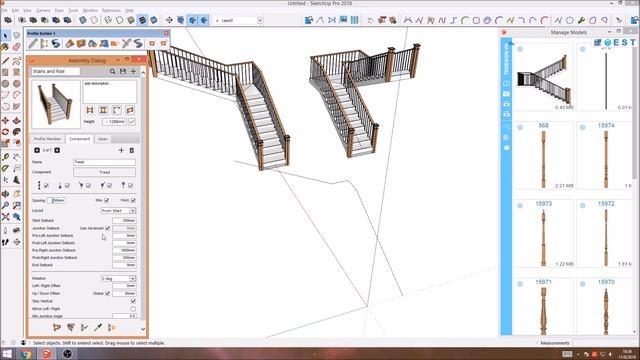The image size is (640, 360).
Task: Click the first assembly option icon under description
Action: (x=90, y=110)
